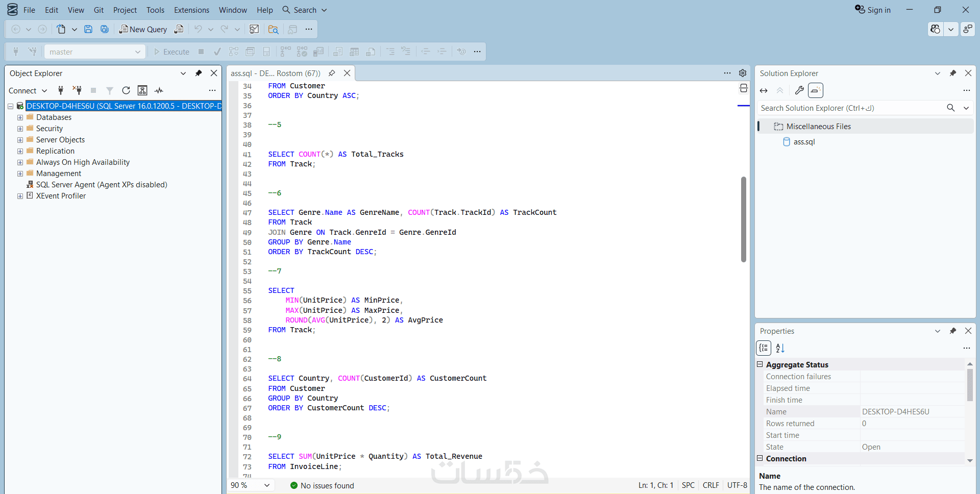980x494 pixels.
Task: Refresh the Object Explorer tree
Action: click(x=126, y=90)
